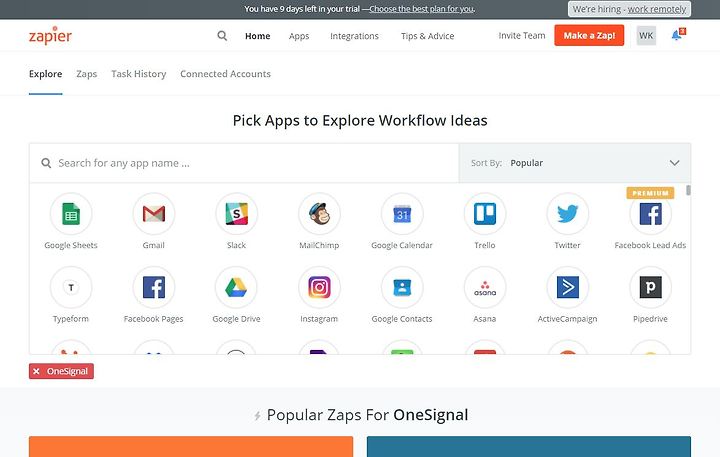Switch to the Zaps tab

point(86,74)
